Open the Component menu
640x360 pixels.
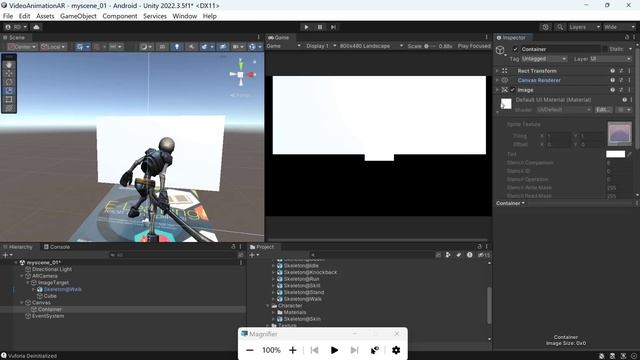click(x=120, y=16)
